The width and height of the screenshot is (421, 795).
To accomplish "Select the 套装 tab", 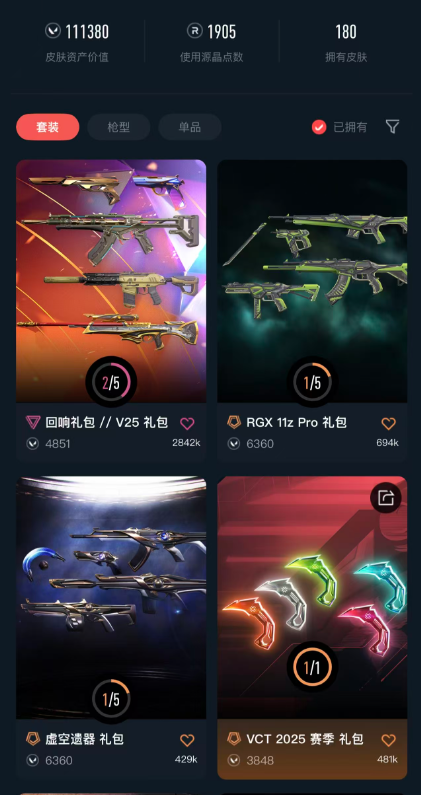I will (x=48, y=127).
